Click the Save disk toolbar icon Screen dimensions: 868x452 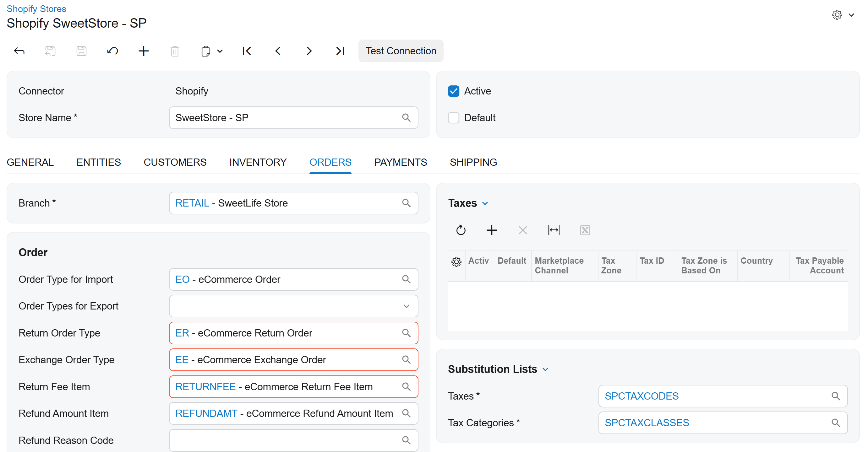click(81, 51)
